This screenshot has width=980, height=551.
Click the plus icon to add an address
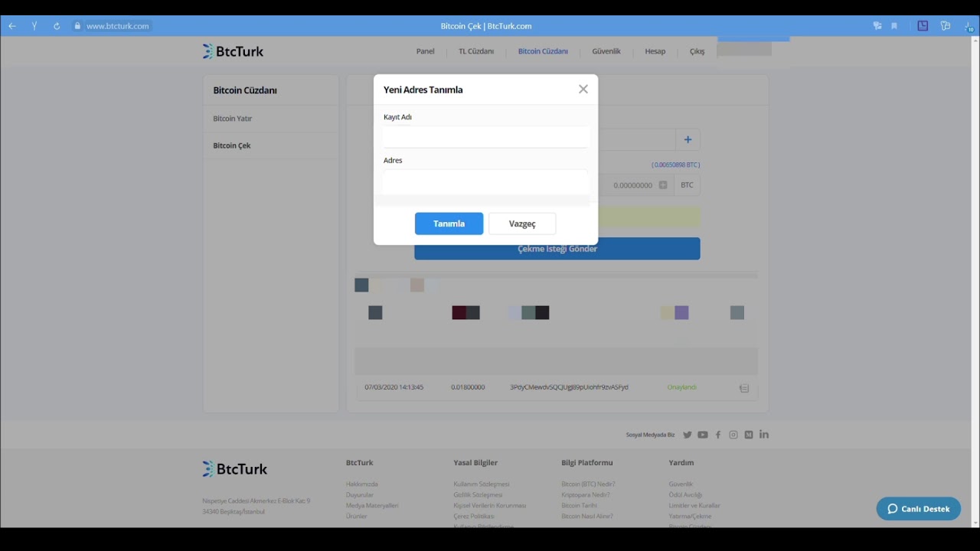688,139
